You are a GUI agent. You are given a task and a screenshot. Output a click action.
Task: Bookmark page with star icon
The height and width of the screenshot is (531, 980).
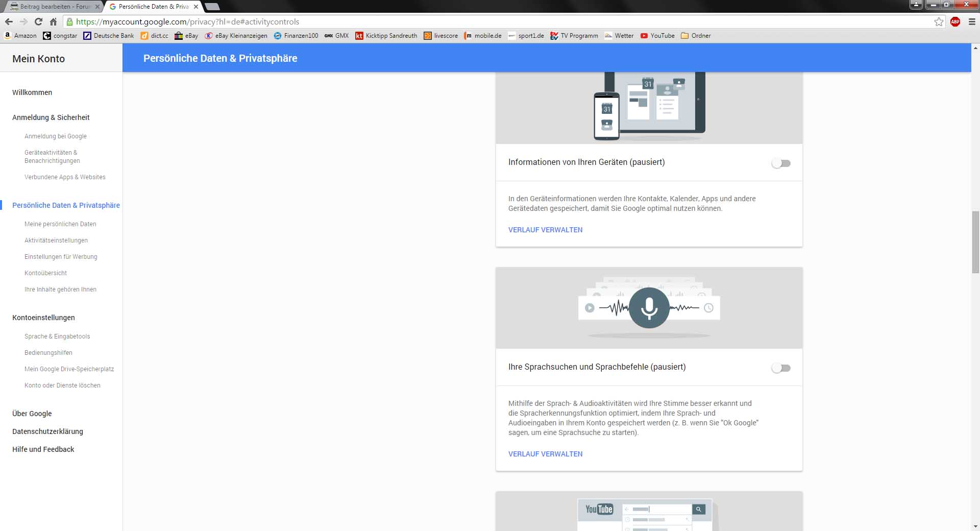pyautogui.click(x=939, y=21)
